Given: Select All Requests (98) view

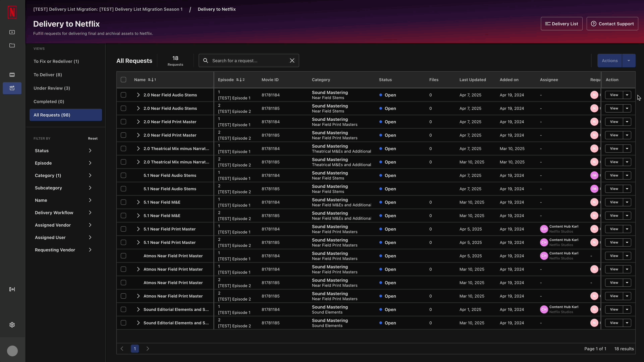Looking at the screenshot, I should (66, 115).
